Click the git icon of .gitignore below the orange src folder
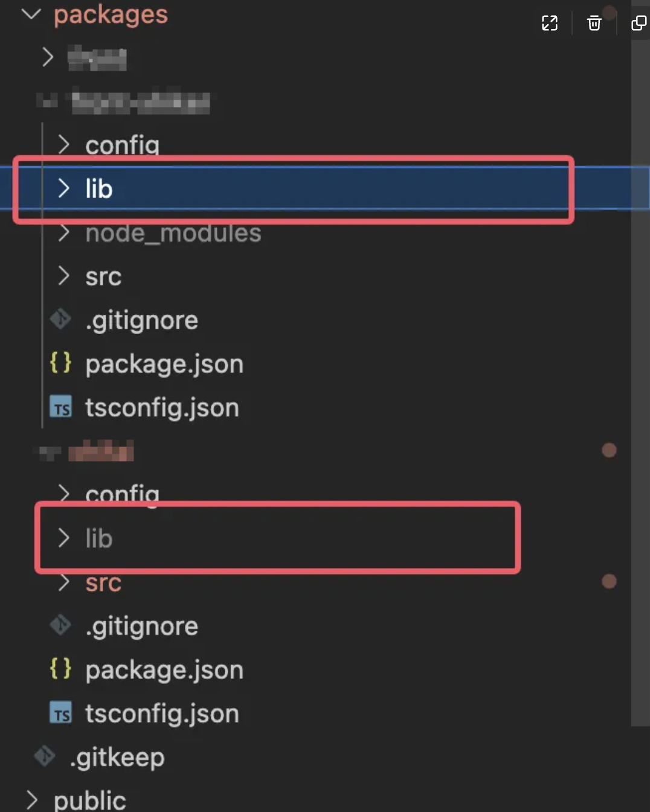 tap(60, 625)
